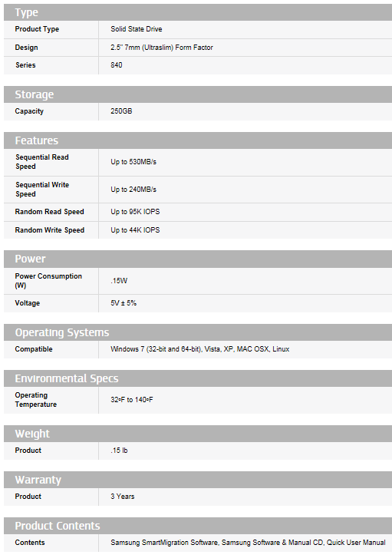
Task: Select the Power section header
Action: pos(198,259)
